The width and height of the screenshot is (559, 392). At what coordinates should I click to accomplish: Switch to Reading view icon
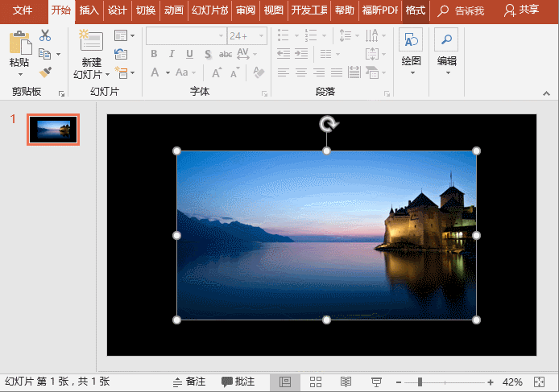(x=346, y=382)
